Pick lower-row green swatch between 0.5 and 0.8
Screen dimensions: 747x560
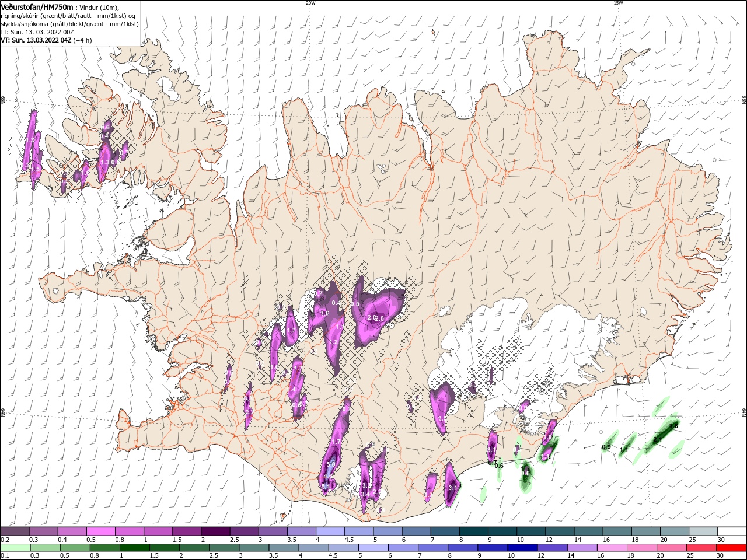[x=75, y=548]
